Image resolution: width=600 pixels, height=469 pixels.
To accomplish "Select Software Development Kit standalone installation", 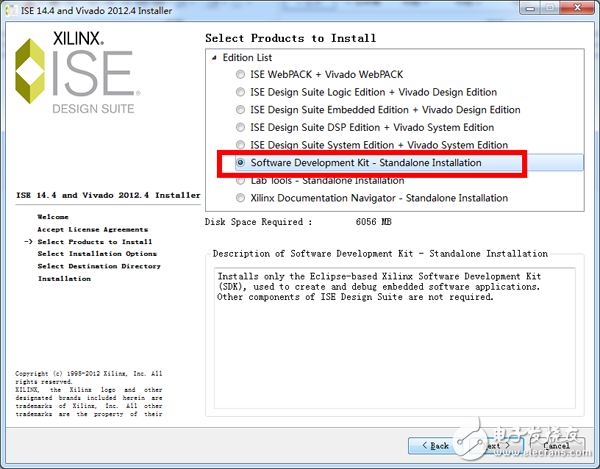I will (240, 163).
